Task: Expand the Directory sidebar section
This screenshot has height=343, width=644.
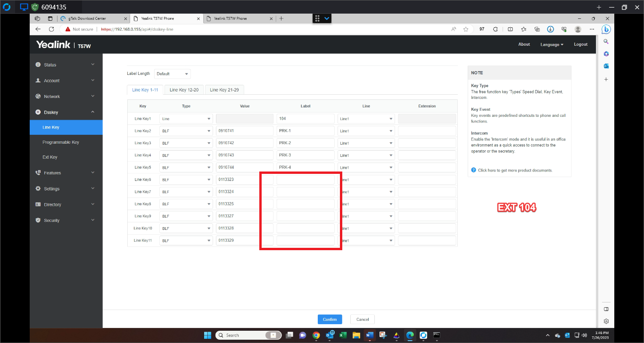Action: [x=66, y=204]
